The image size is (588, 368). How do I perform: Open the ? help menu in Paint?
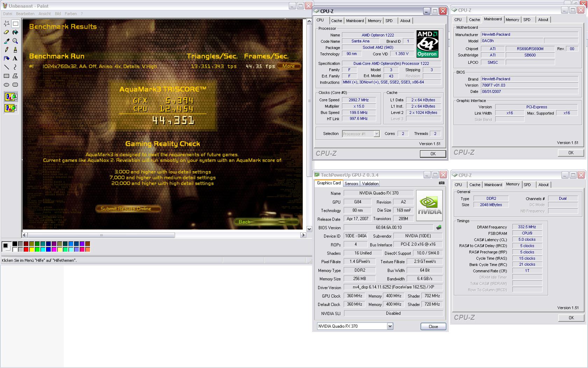[82, 14]
